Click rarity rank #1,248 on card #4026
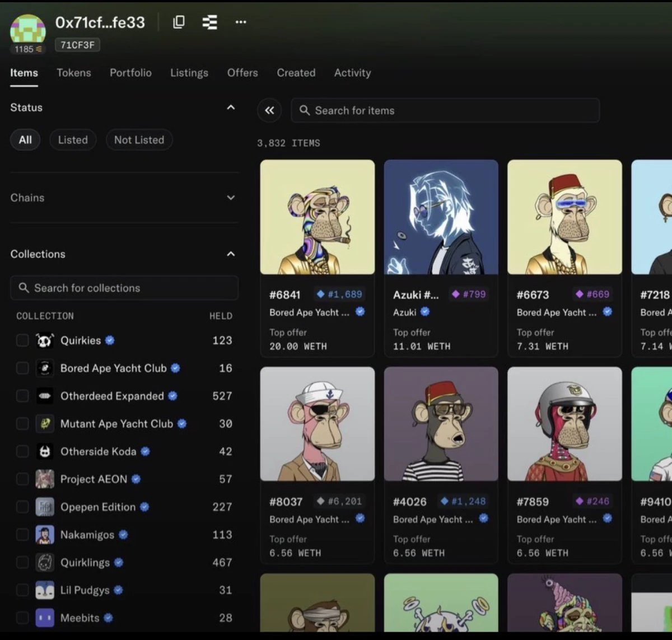 coord(463,501)
